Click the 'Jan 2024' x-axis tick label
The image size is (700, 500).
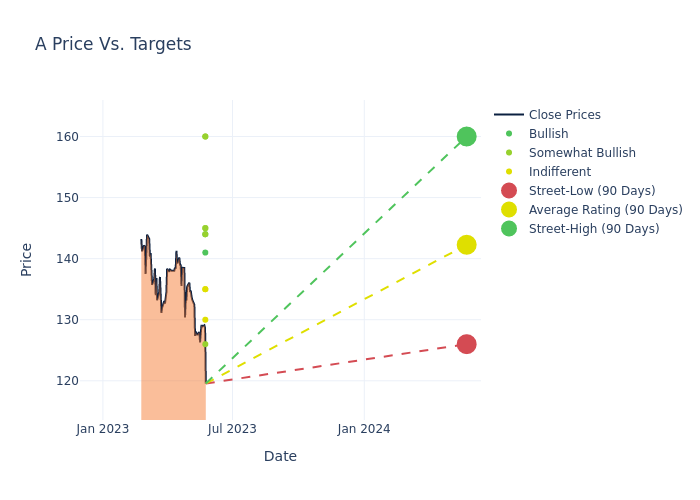tap(364, 429)
